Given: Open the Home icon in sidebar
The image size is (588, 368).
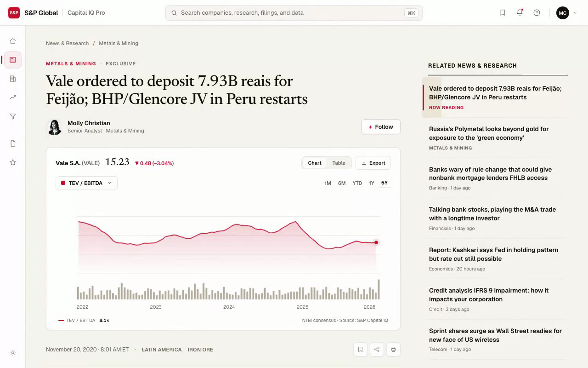Looking at the screenshot, I should [x=13, y=41].
